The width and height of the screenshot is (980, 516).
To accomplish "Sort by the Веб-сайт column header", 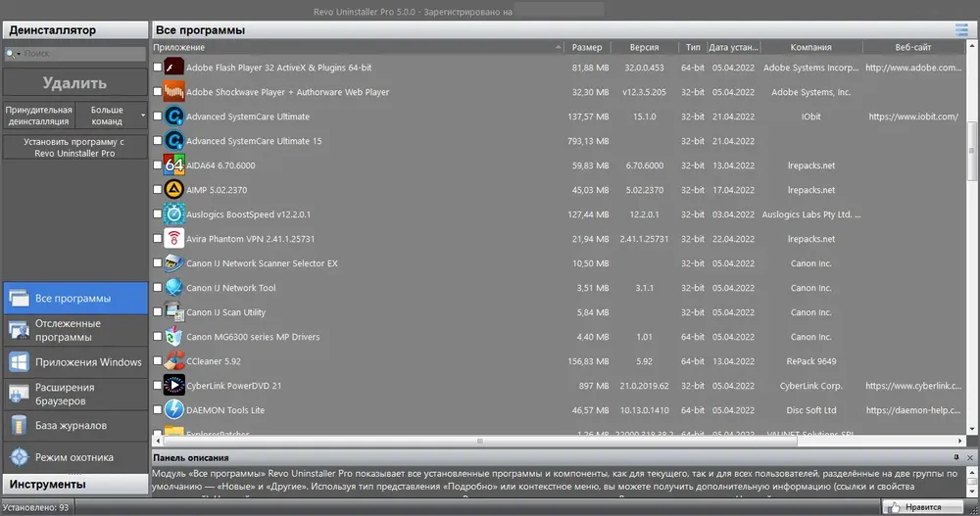I will tap(913, 47).
